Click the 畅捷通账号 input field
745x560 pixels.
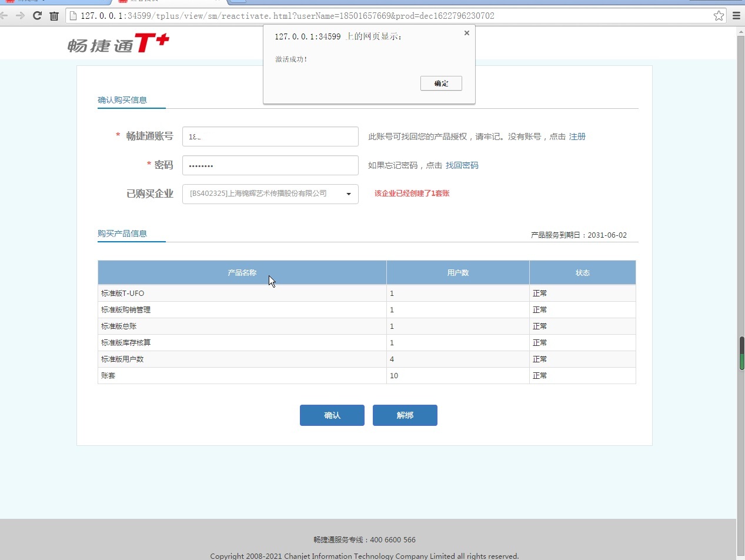(x=270, y=136)
